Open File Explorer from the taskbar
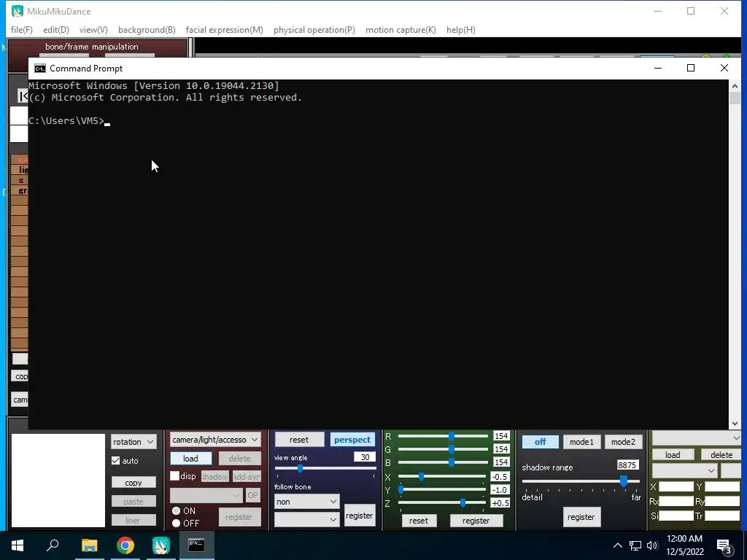747x560 pixels. [x=89, y=545]
